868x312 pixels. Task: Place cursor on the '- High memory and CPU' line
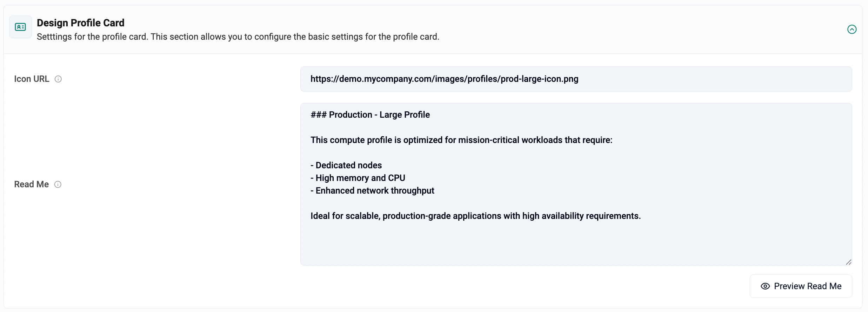coord(358,178)
